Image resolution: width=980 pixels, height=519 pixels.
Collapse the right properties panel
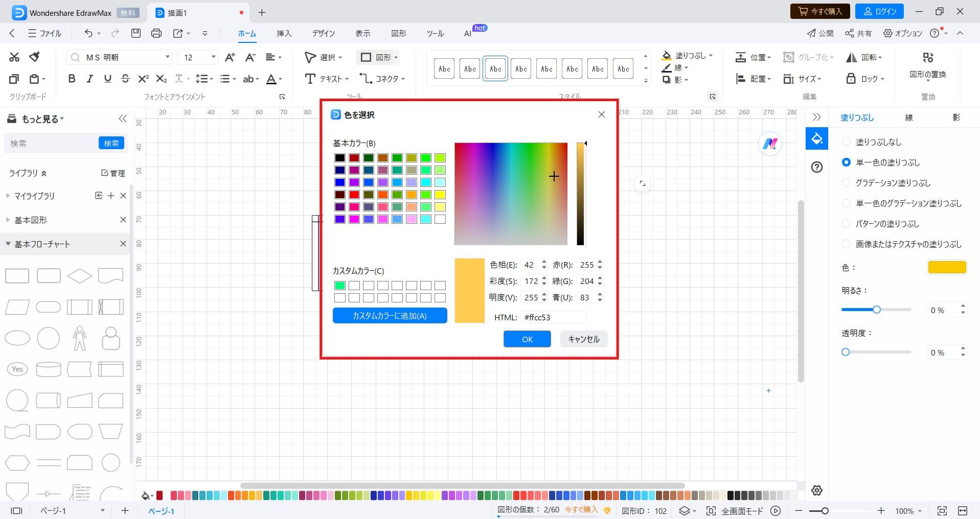816,117
